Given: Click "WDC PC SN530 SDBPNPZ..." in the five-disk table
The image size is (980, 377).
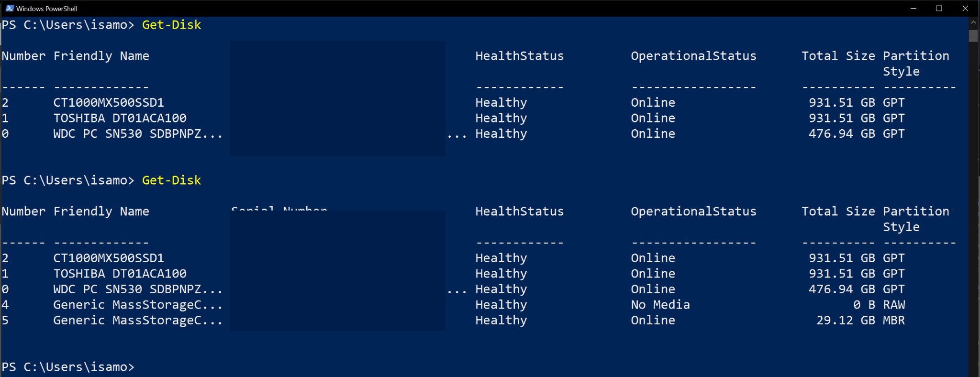Looking at the screenshot, I should coord(138,289).
